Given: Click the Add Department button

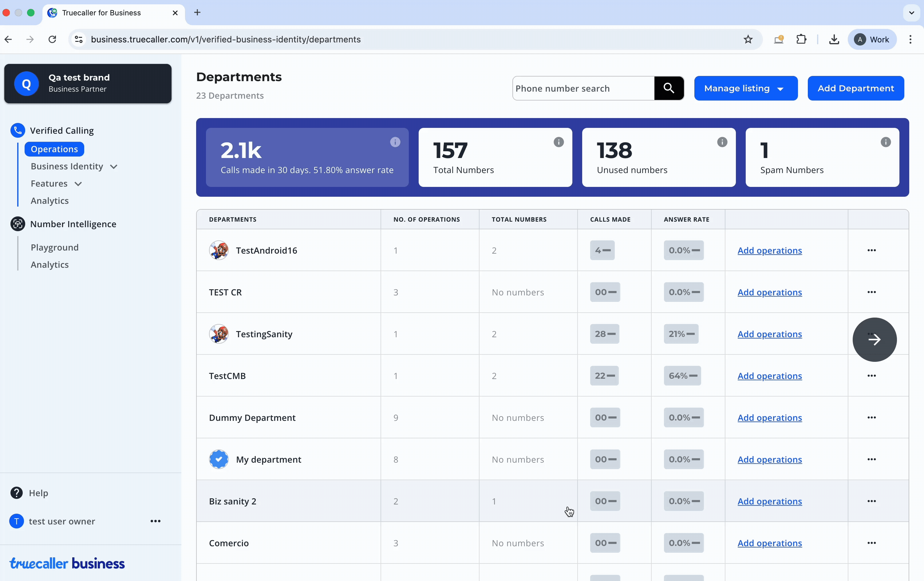Looking at the screenshot, I should pos(855,88).
